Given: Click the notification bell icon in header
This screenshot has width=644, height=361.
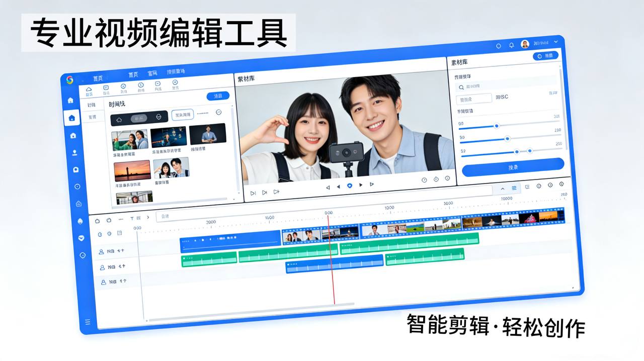Looking at the screenshot, I should (512, 45).
